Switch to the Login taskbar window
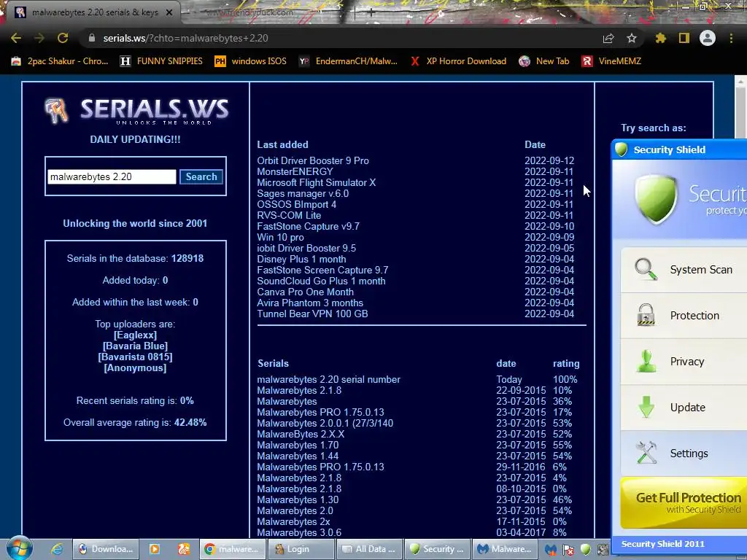The image size is (747, 560). (301, 549)
